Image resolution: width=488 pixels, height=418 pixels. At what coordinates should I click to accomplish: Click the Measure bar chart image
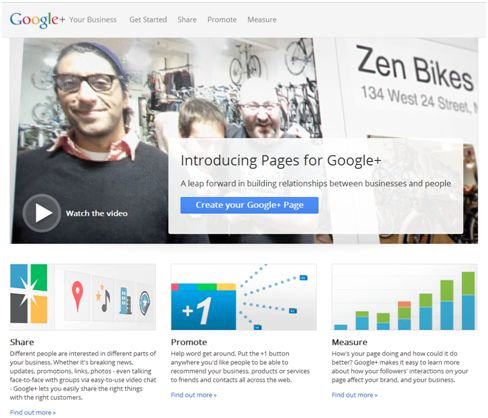coord(404,297)
